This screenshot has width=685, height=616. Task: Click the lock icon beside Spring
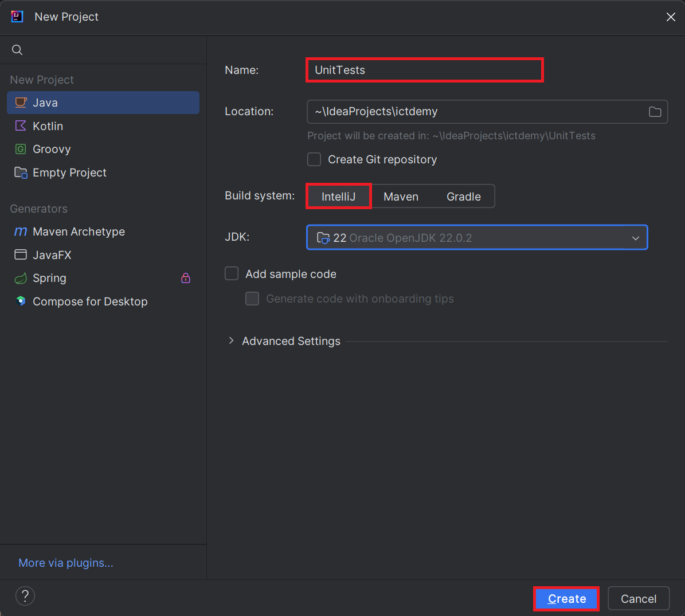pyautogui.click(x=185, y=278)
